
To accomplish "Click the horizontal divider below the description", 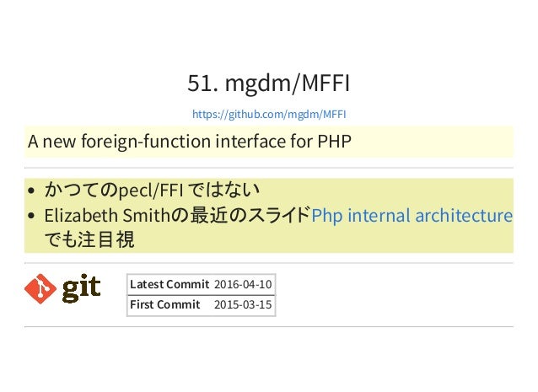I will click(x=269, y=168).
